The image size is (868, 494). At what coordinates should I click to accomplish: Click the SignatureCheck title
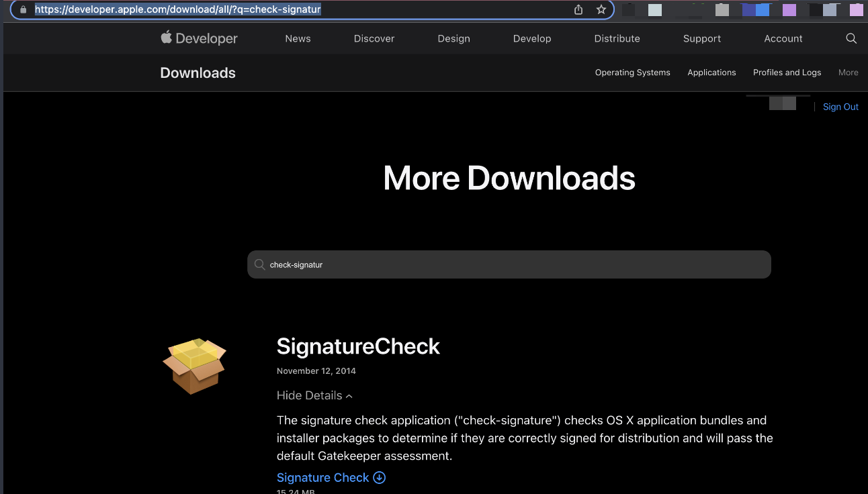pos(358,346)
